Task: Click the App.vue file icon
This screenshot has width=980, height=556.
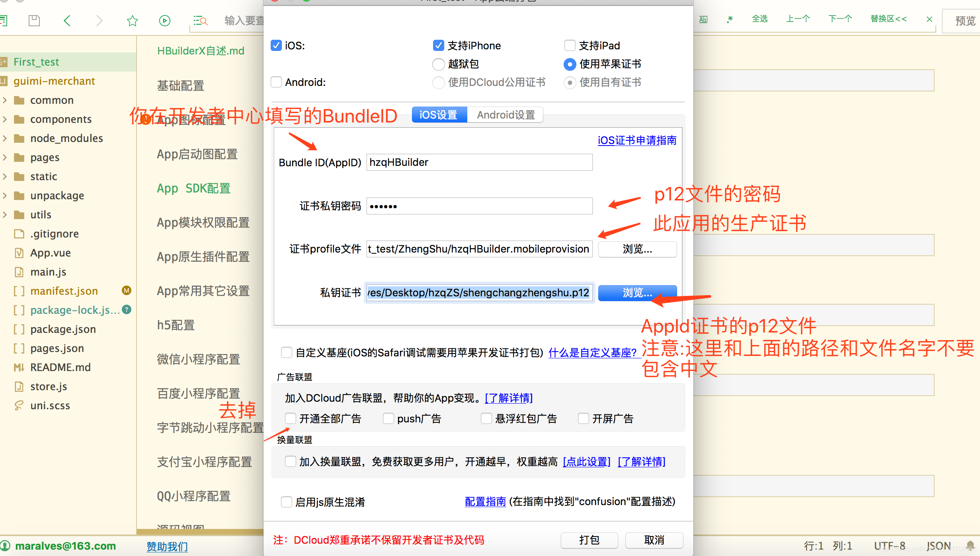Action: click(x=19, y=253)
